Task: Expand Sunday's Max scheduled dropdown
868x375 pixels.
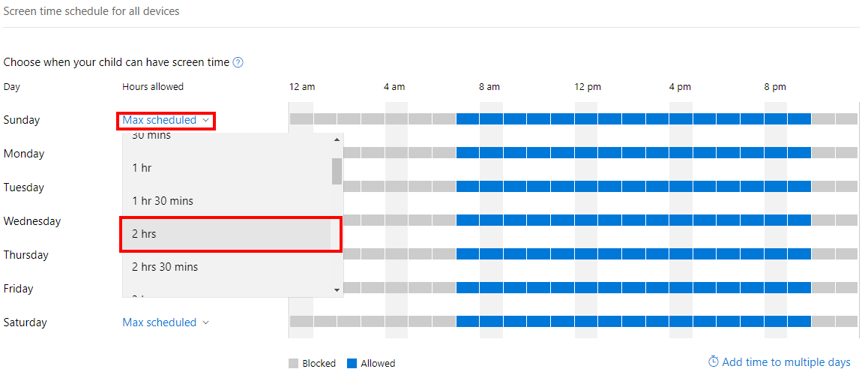Action: point(166,120)
